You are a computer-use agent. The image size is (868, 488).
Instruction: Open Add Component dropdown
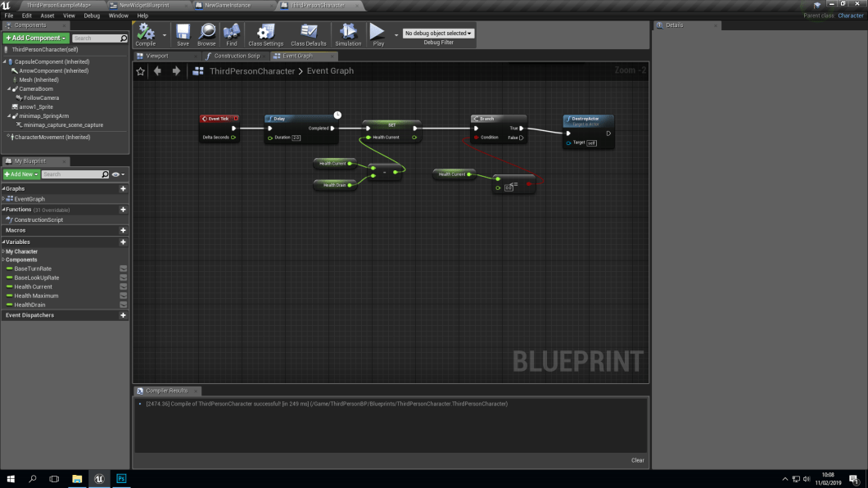tap(36, 38)
